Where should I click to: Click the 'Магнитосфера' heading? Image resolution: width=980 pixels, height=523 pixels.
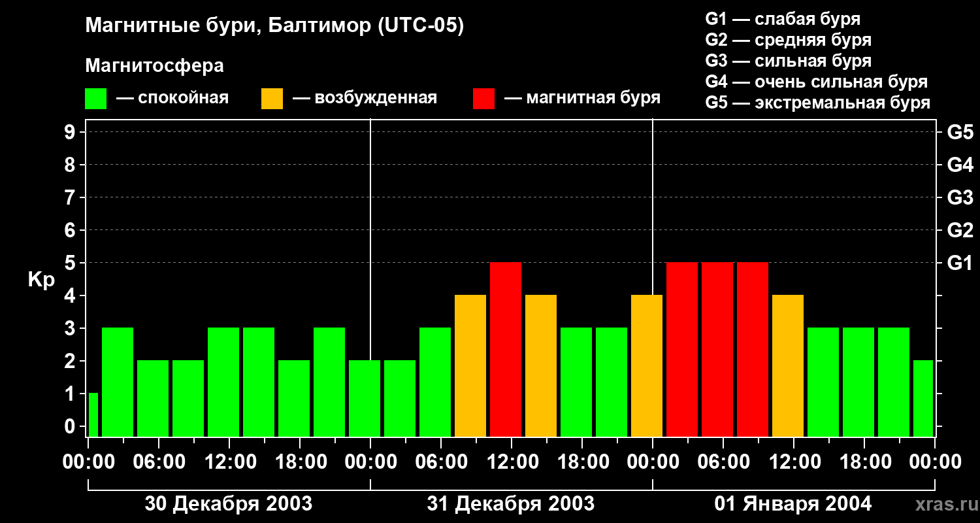coord(154,66)
